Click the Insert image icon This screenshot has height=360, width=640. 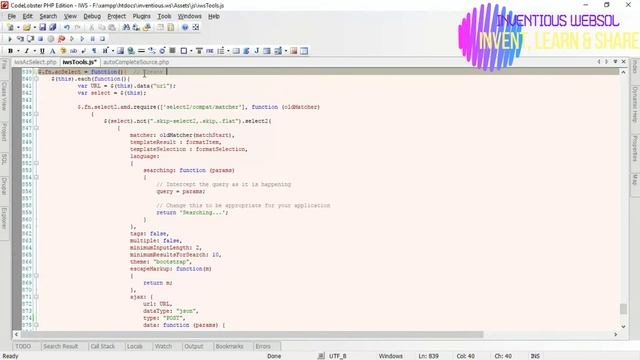[x=120, y=51]
